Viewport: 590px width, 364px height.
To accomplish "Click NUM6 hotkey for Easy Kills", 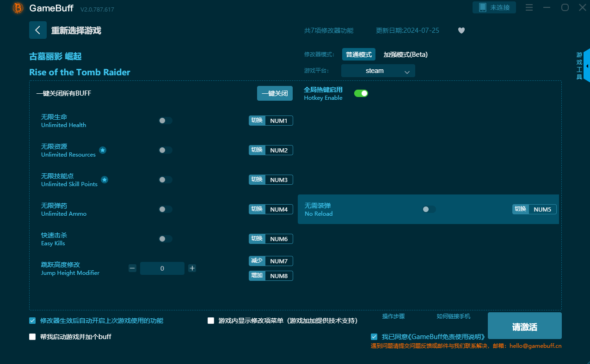I will click(x=279, y=239).
